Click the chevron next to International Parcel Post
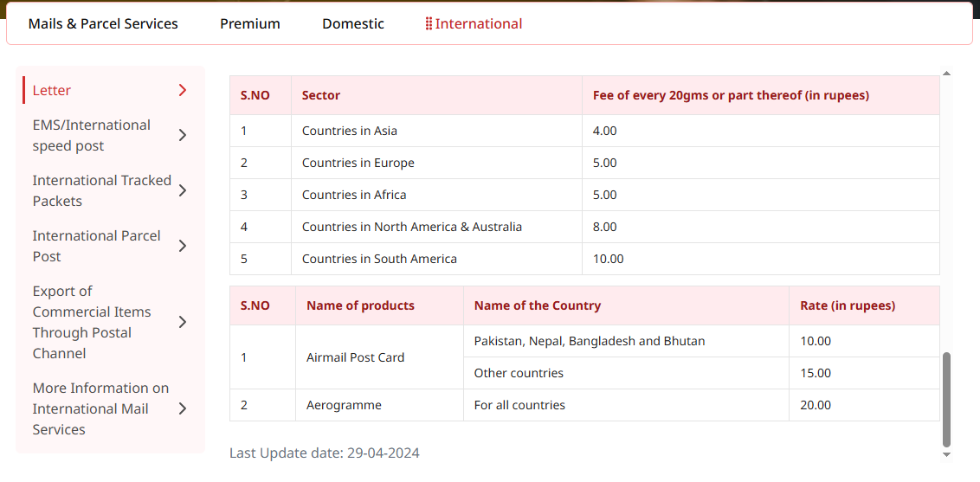Image resolution: width=980 pixels, height=482 pixels. pos(183,246)
